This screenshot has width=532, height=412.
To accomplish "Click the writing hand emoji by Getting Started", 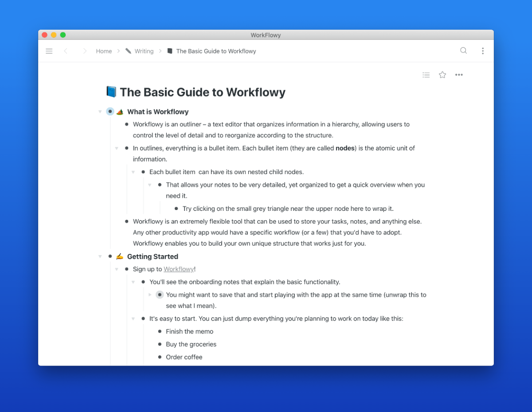I will [120, 257].
